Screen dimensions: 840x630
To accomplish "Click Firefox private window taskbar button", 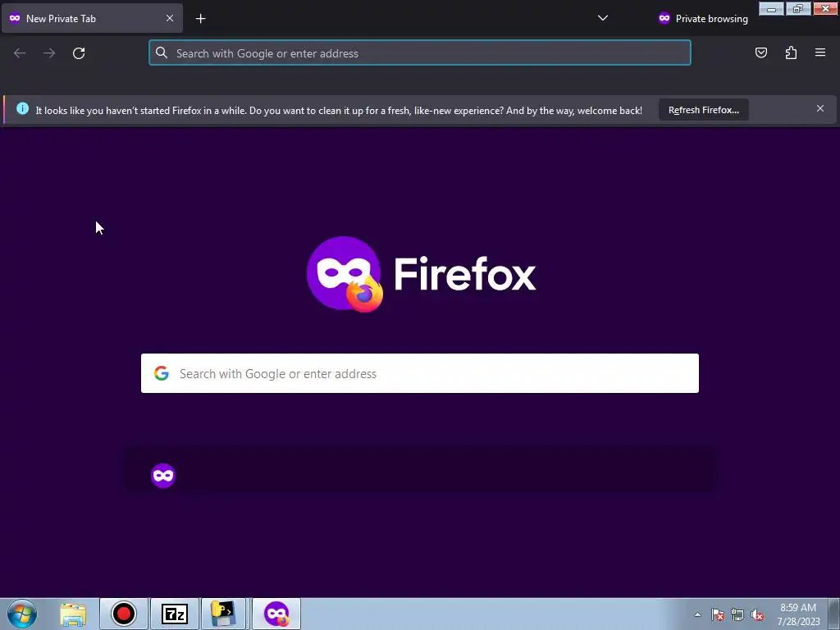I will [x=276, y=614].
